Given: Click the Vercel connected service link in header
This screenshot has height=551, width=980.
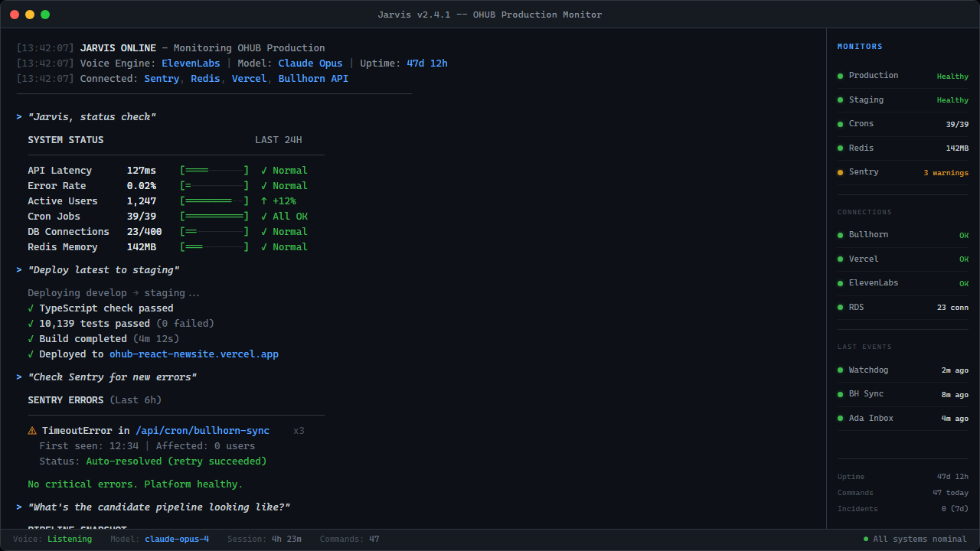Looking at the screenshot, I should click(250, 79).
